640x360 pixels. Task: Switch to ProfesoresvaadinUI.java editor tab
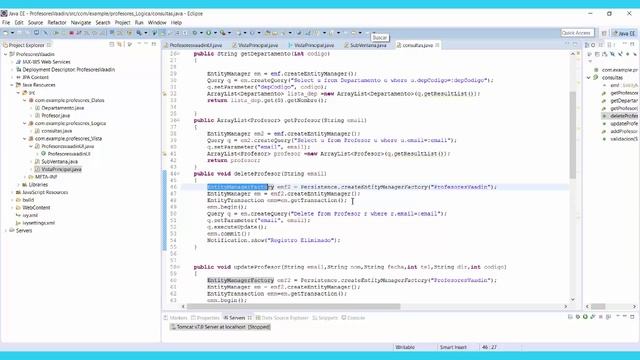point(193,45)
